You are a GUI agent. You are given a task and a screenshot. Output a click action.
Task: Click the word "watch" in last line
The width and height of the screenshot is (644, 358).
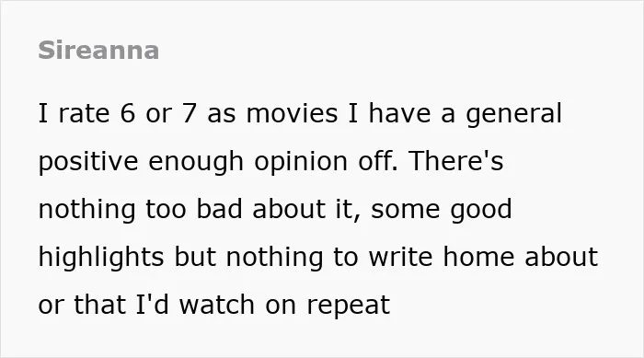coord(217,305)
